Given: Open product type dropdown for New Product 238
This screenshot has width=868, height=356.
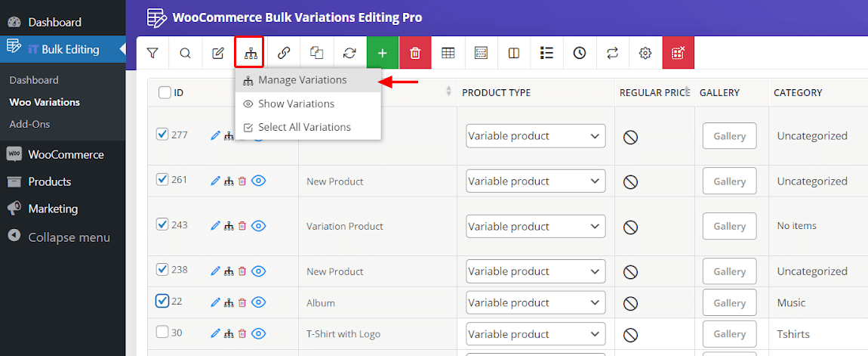Looking at the screenshot, I should (x=535, y=271).
